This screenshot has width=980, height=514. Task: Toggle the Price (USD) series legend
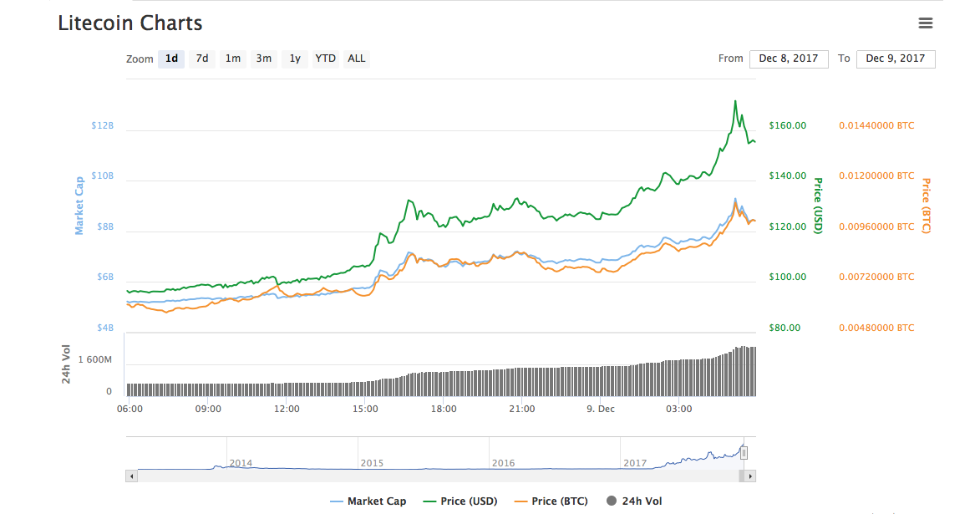[x=460, y=501]
